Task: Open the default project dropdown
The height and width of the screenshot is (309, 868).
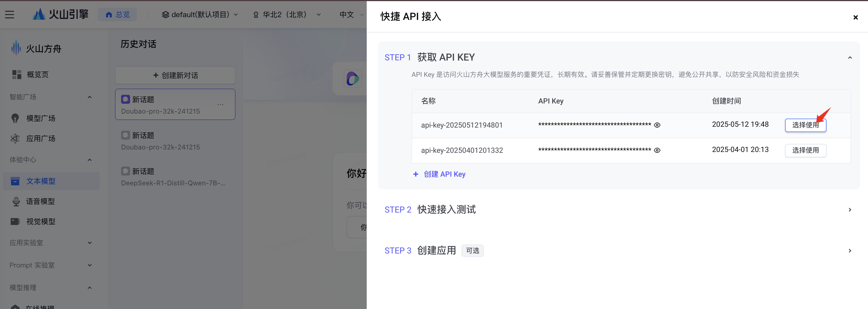Action: tap(200, 15)
